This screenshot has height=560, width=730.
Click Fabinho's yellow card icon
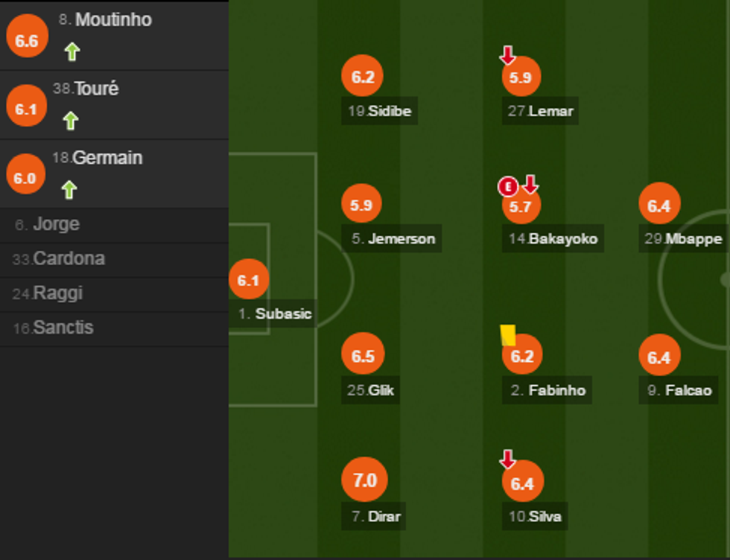(x=508, y=335)
